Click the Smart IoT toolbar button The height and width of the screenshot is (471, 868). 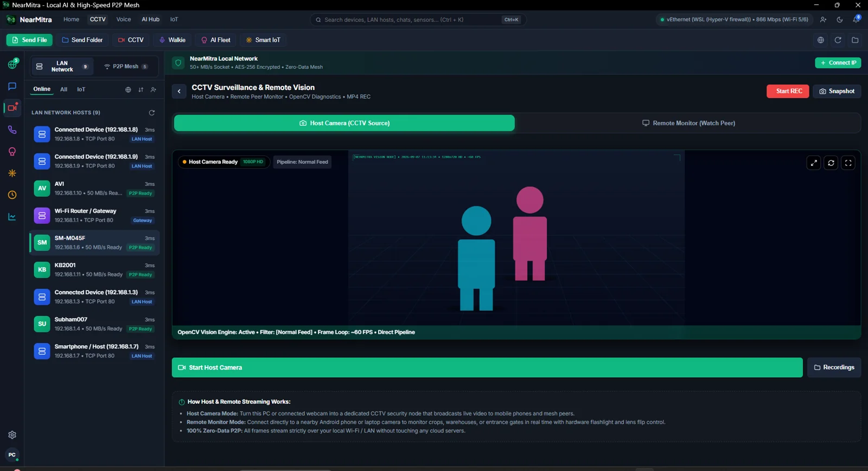pyautogui.click(x=263, y=40)
